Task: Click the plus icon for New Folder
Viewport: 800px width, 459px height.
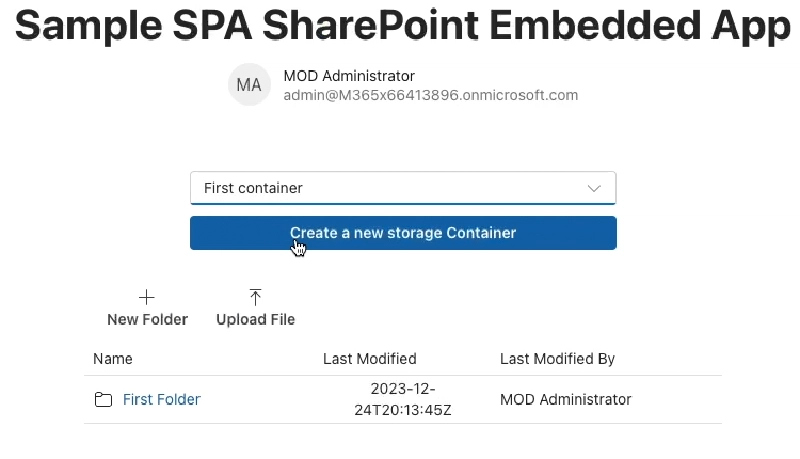Action: click(147, 297)
